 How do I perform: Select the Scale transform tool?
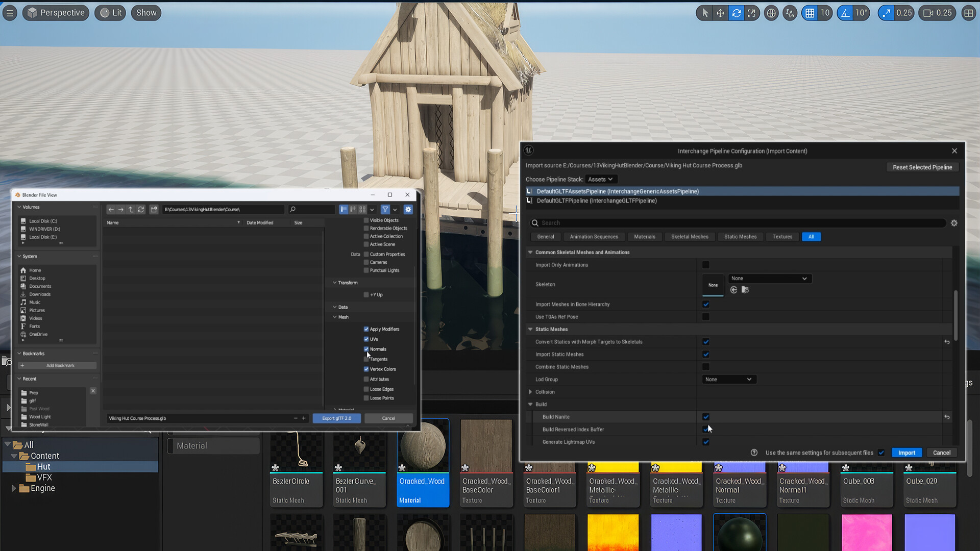(752, 13)
